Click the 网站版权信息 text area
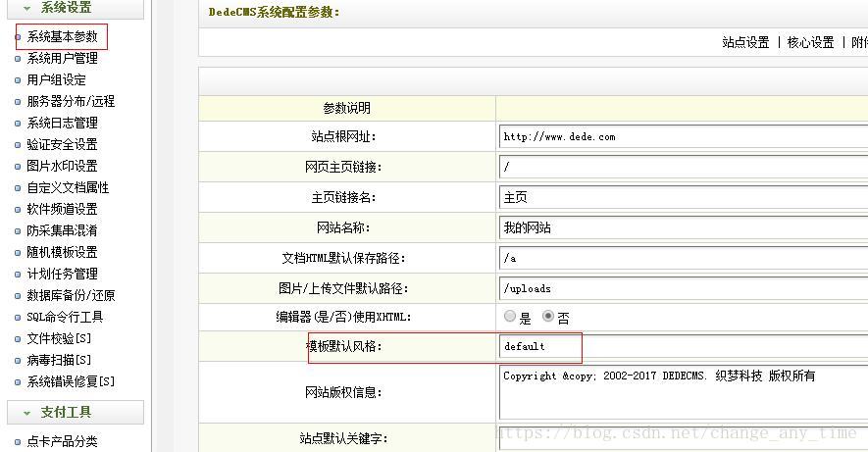 tap(683, 392)
